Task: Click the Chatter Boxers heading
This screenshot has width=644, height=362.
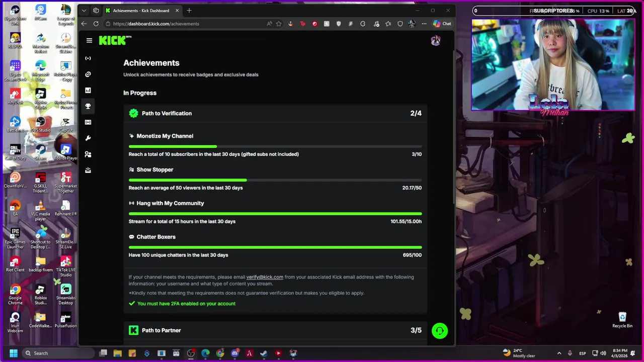Action: tap(156, 237)
